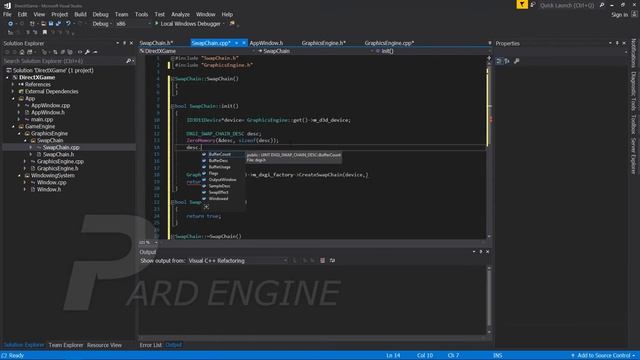Open the File menu
Image resolution: width=640 pixels, height=360 pixels.
click(x=7, y=14)
